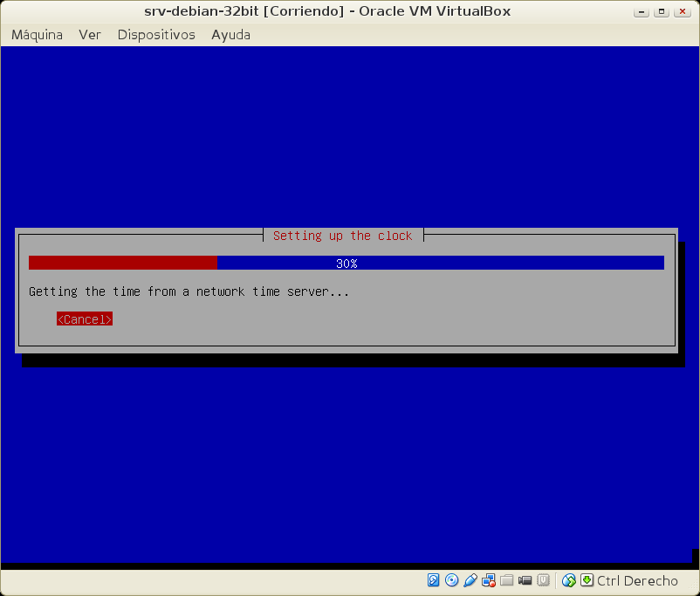Image resolution: width=700 pixels, height=596 pixels.
Task: Open the Dispositivos menu
Action: (x=156, y=35)
